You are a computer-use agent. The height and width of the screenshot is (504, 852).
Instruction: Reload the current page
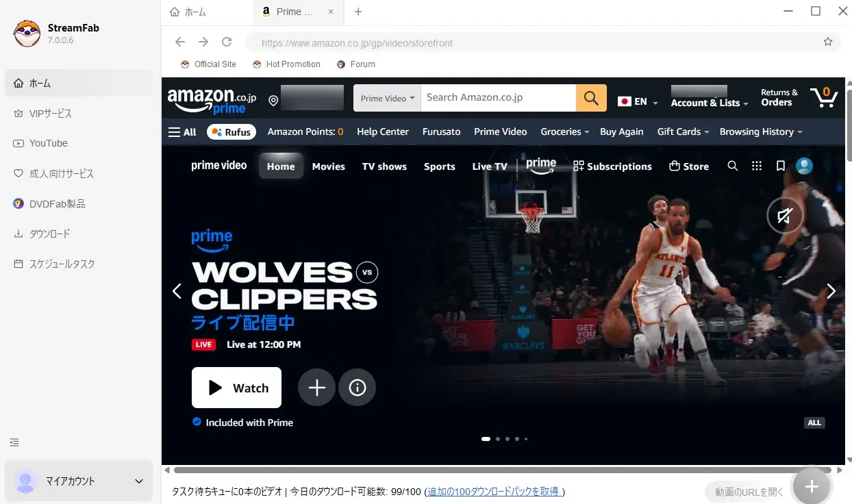coord(227,42)
